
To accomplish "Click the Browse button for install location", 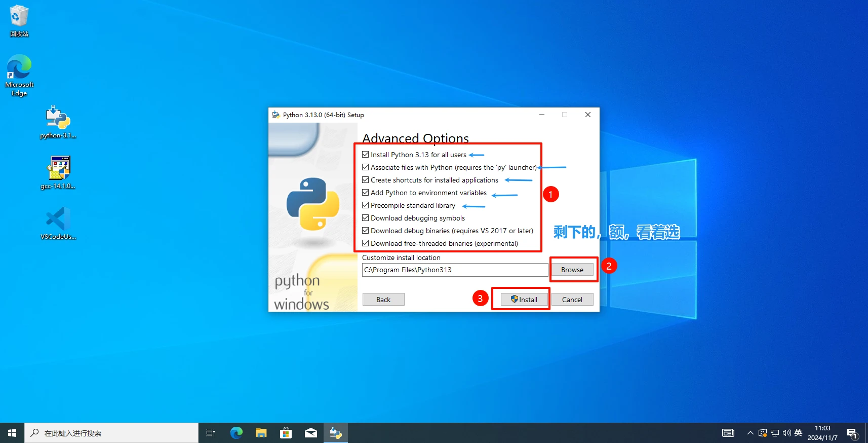I will click(572, 270).
